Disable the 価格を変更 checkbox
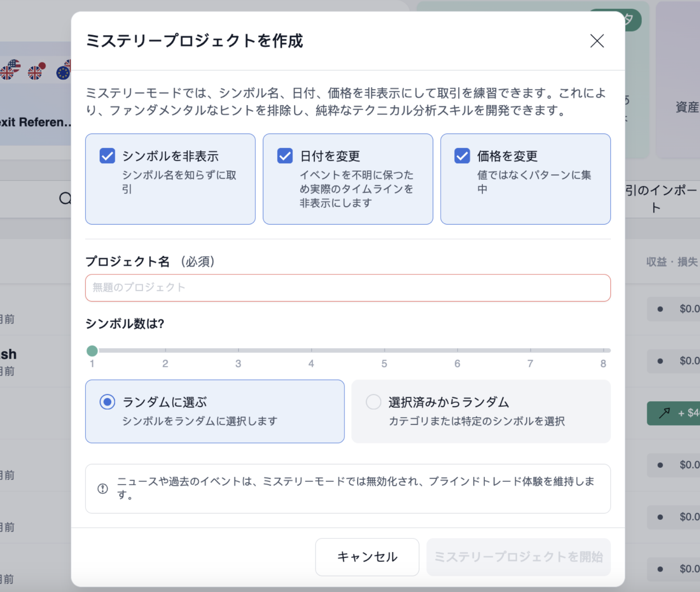Viewport: 700px width, 592px height. pyautogui.click(x=462, y=156)
